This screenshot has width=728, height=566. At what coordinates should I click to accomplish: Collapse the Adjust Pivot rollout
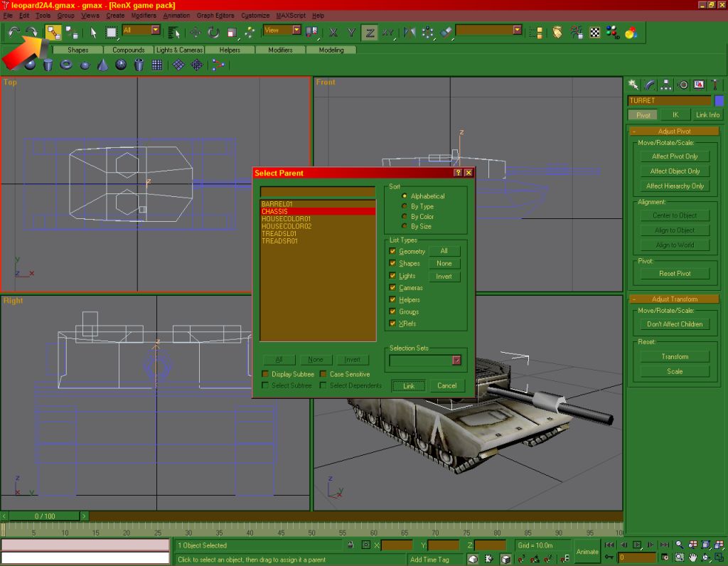coord(673,131)
